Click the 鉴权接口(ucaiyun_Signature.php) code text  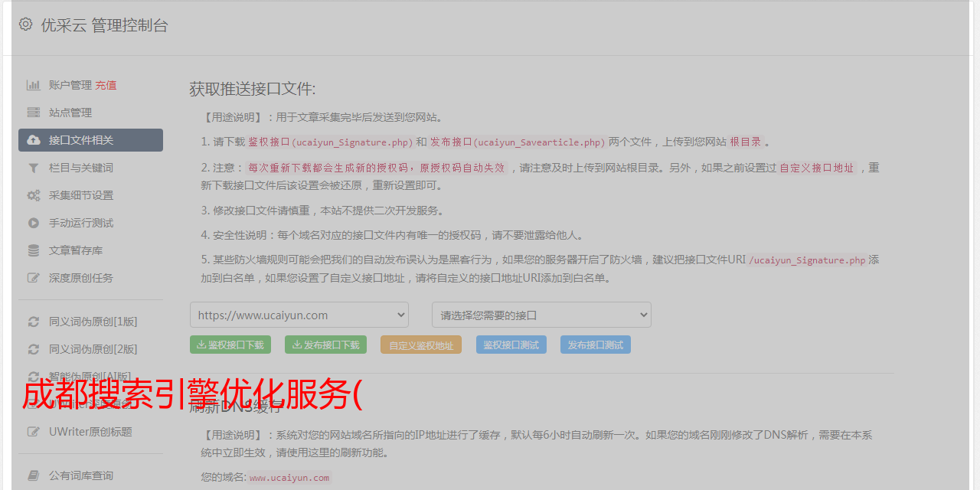click(330, 142)
